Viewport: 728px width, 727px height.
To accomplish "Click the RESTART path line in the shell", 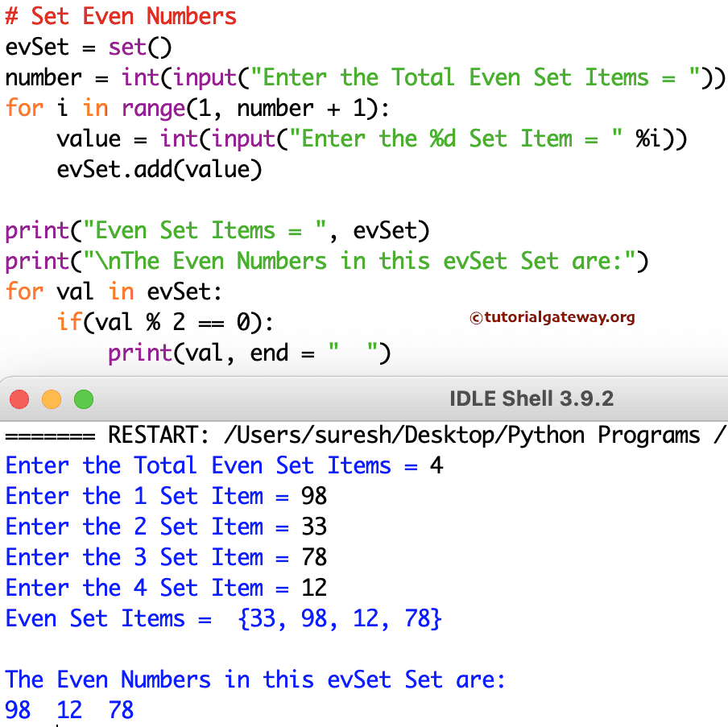I will 362,435.
